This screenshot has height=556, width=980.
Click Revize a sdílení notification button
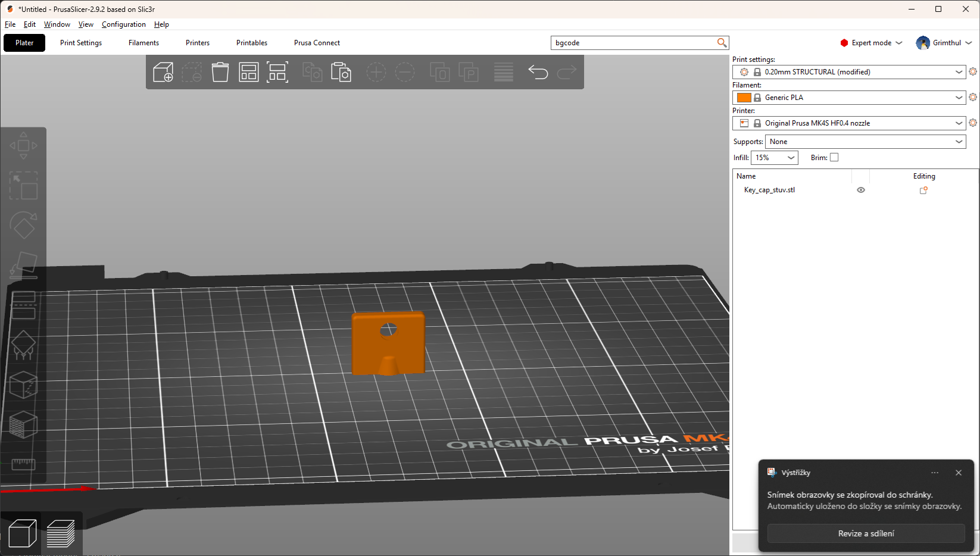click(x=866, y=533)
